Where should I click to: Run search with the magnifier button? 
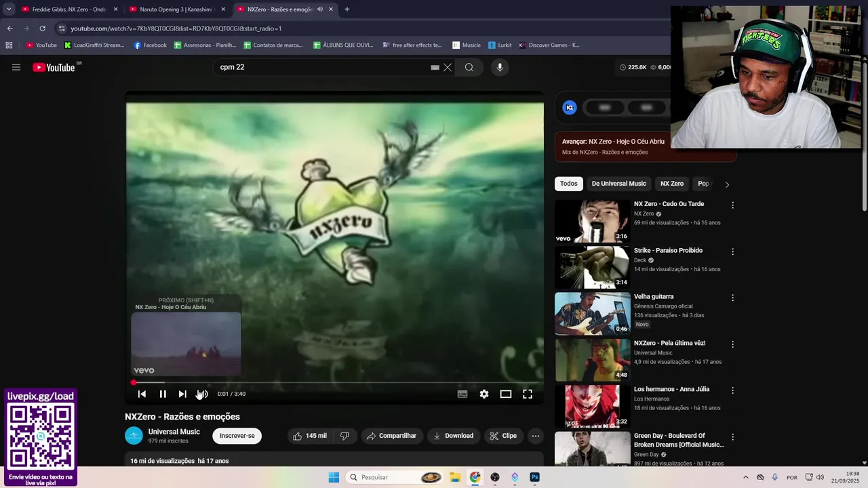pyautogui.click(x=469, y=67)
